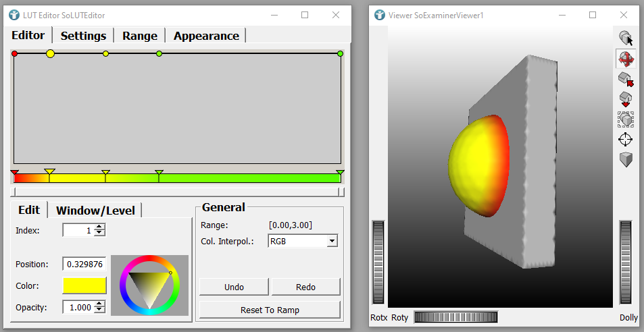Switch to the Settings tab
644x332 pixels.
click(83, 36)
